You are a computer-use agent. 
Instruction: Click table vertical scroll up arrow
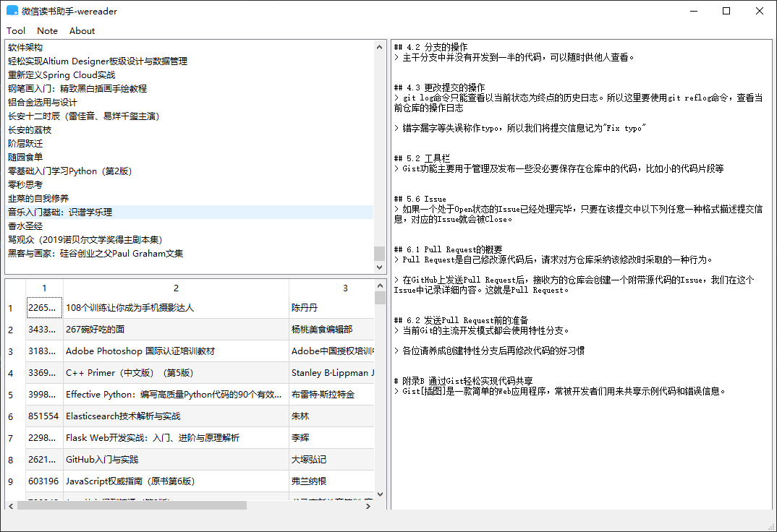(380, 286)
